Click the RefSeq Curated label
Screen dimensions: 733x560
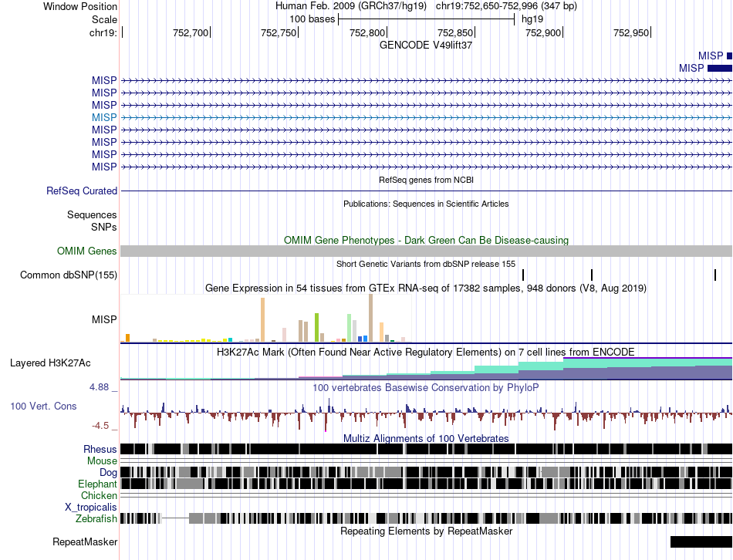82,191
